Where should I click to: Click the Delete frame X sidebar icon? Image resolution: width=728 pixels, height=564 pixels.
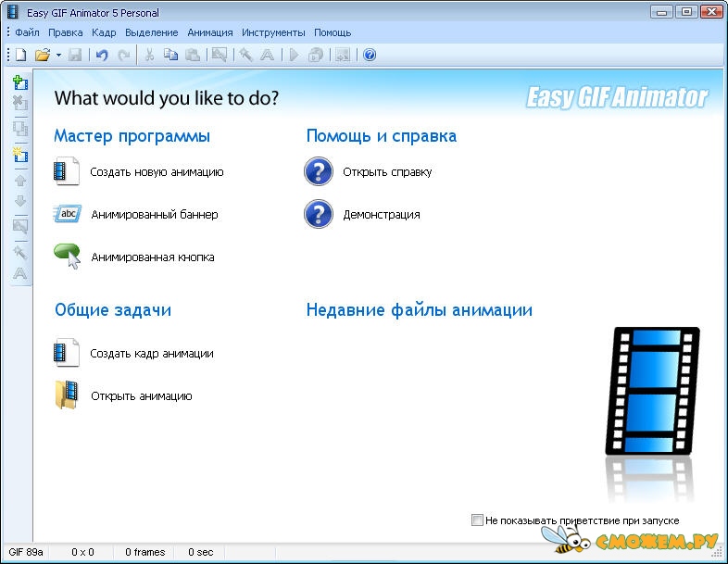point(20,102)
